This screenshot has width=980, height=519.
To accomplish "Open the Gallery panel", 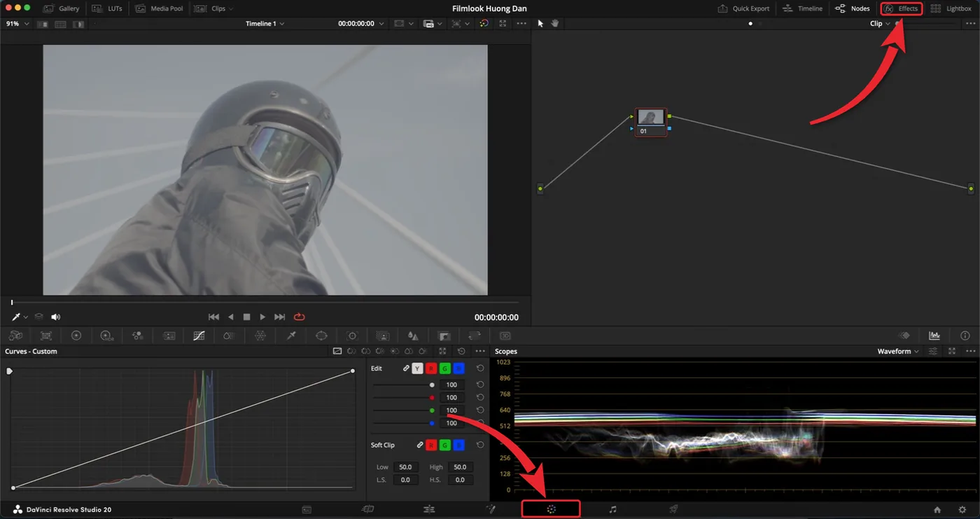I will [x=61, y=8].
